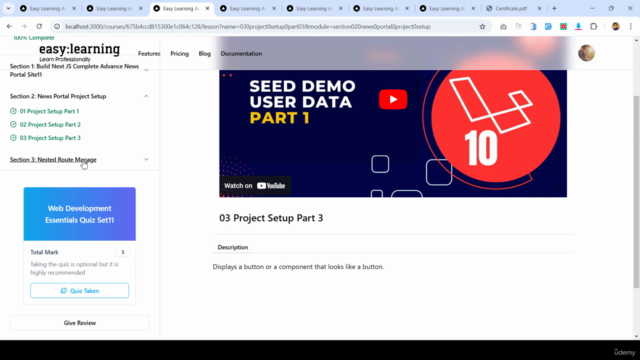Open the Chrome profile avatar
The image size is (640, 360).
(616, 27)
